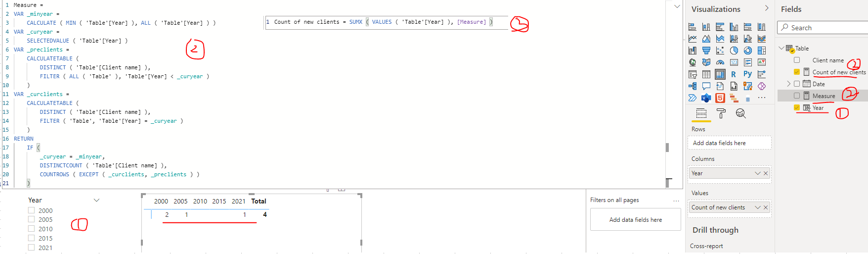Viewport: 868px width, 254px height.
Task: Click filters pane Add data fields here
Action: pyautogui.click(x=636, y=219)
